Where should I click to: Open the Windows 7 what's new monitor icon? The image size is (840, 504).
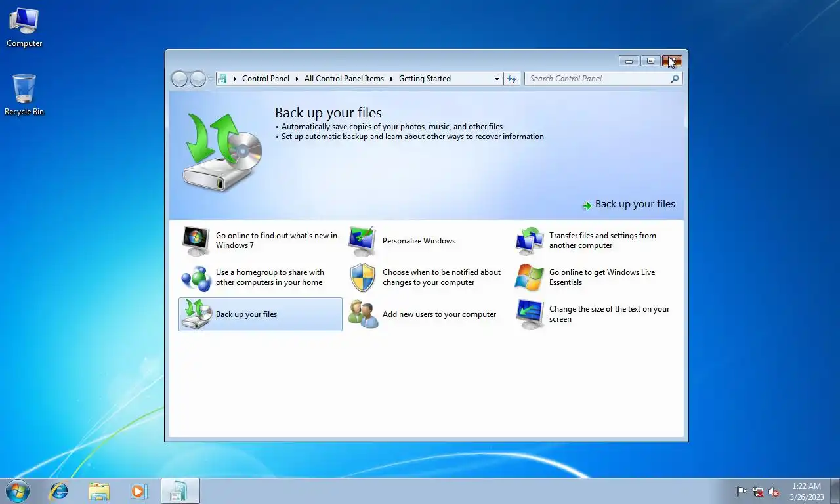point(196,241)
